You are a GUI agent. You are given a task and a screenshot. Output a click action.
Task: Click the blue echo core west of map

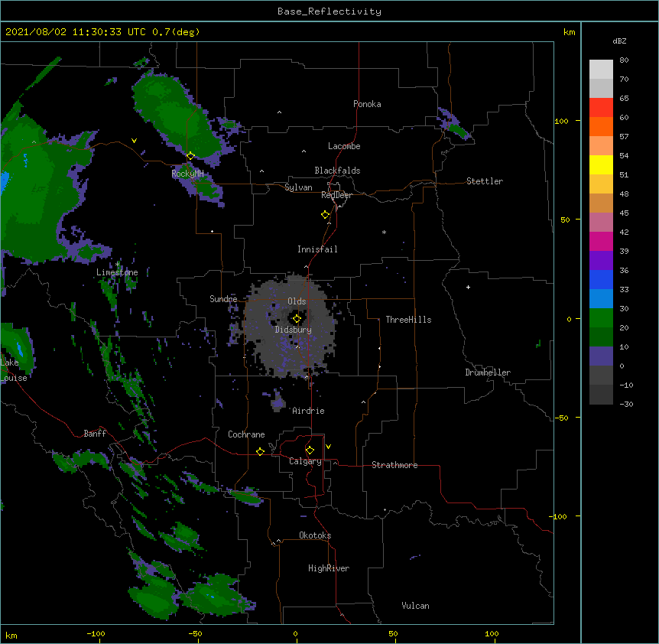tap(4, 183)
